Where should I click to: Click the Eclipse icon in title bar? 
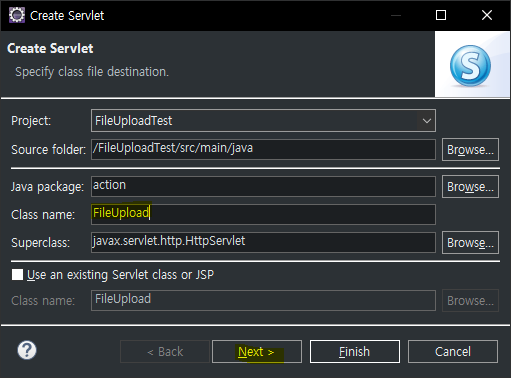point(17,15)
